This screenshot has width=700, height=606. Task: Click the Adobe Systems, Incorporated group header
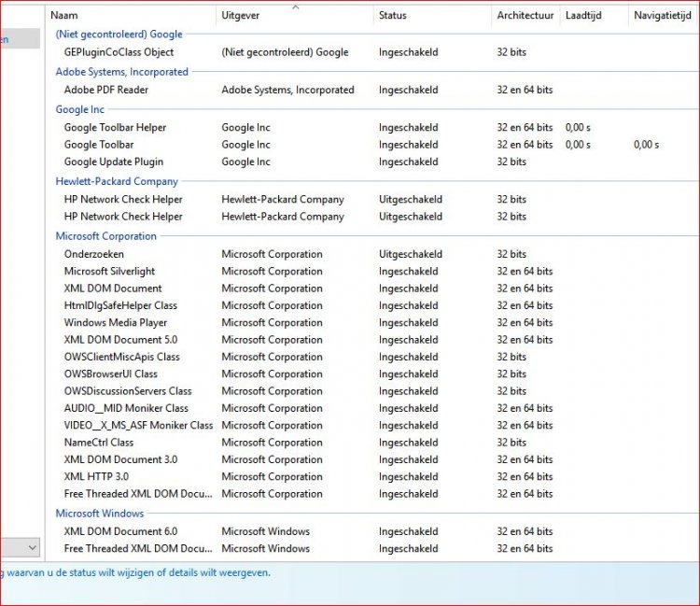121,72
